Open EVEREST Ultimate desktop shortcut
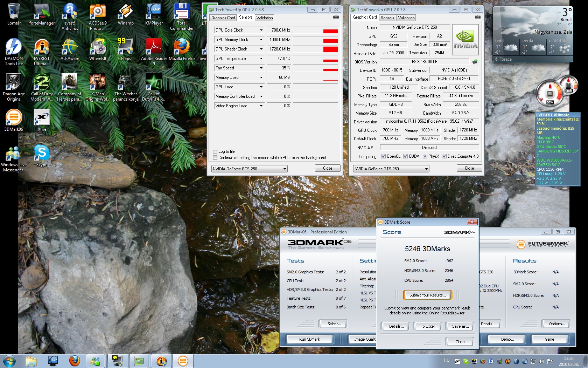Image resolution: width=588 pixels, height=368 pixels. (x=42, y=52)
